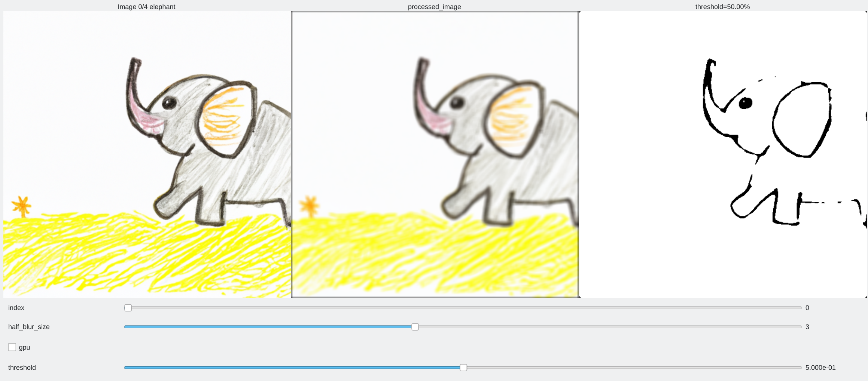Image resolution: width=868 pixels, height=381 pixels.
Task: Click the threshold value 5.000e-01
Action: (x=820, y=368)
